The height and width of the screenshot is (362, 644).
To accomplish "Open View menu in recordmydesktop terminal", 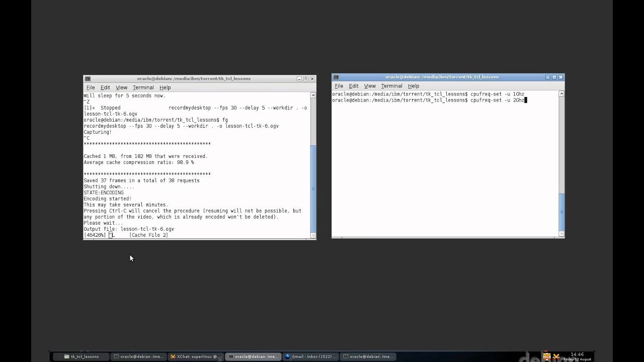I will (121, 87).
